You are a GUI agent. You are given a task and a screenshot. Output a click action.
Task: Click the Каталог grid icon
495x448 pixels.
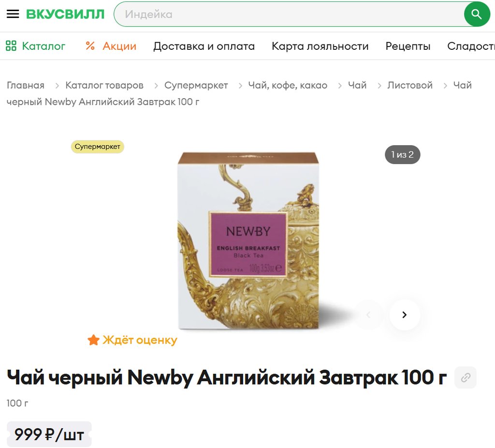[11, 46]
